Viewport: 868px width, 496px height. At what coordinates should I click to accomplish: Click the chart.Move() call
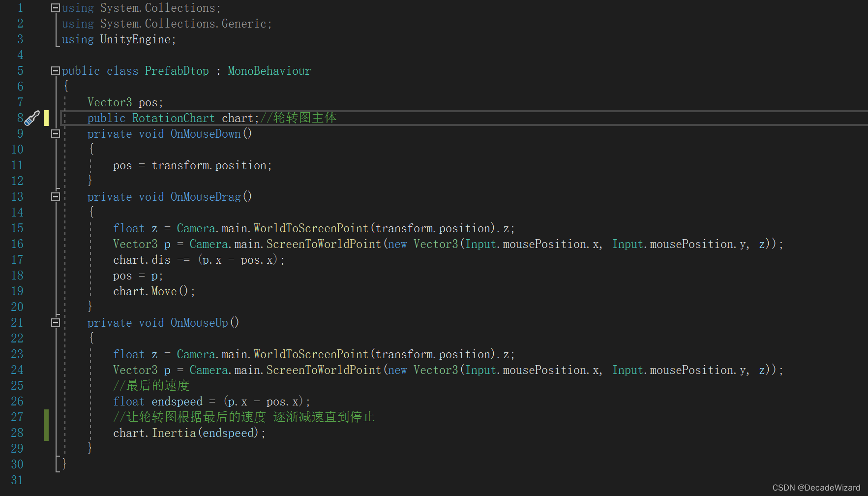pos(154,291)
